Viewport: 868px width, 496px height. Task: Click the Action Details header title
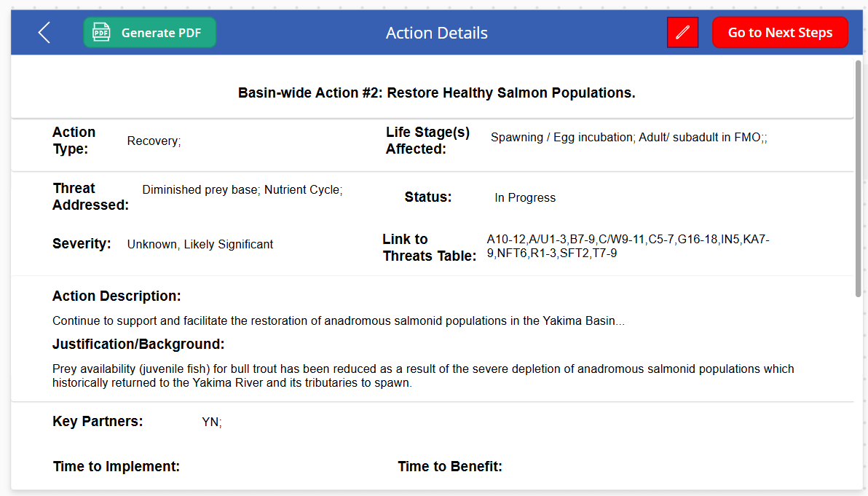pos(437,34)
